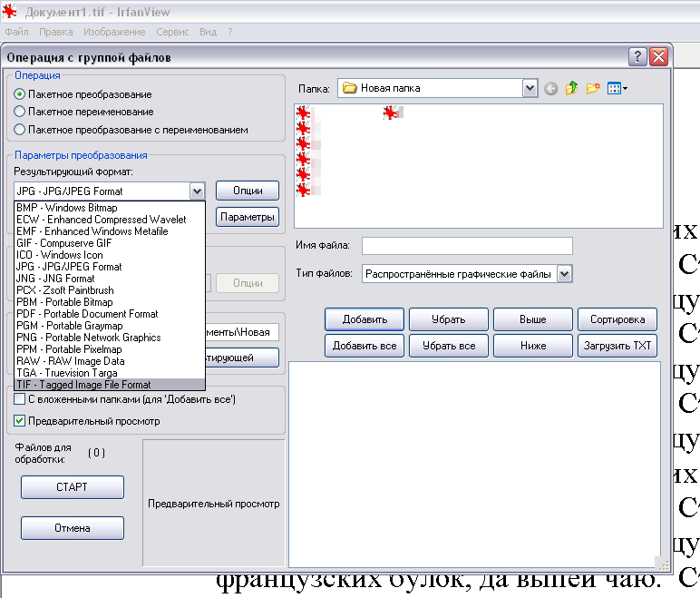This screenshot has height=598, width=700.
Task: Uncheck the 'Предварительный просмотр' checkbox
Action: coord(20,421)
